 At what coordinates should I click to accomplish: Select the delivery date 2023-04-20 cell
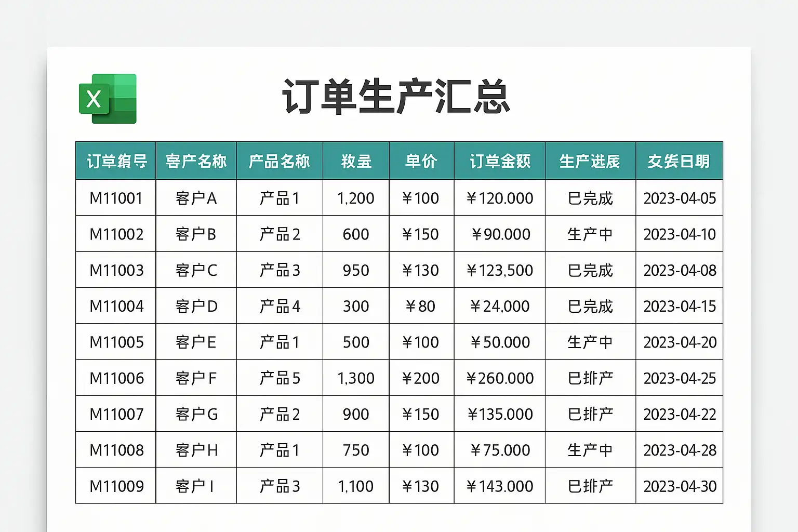pyautogui.click(x=680, y=342)
